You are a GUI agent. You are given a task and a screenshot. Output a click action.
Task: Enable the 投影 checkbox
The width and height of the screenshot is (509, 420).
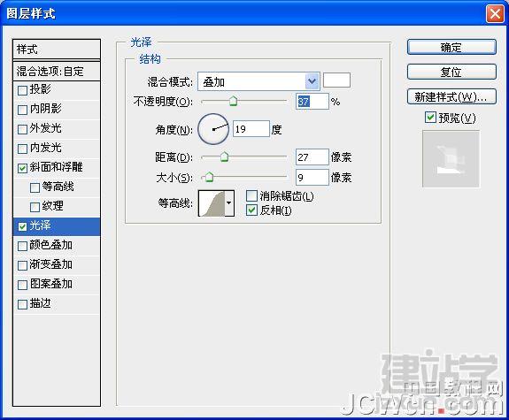(22, 90)
